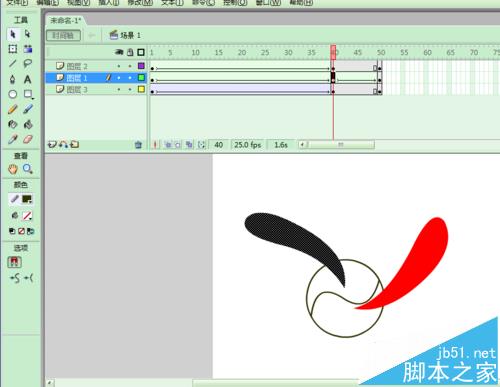Hide 图层 2 using its eye dot
Image resolution: width=500 pixels, height=387 pixels.
(119, 66)
